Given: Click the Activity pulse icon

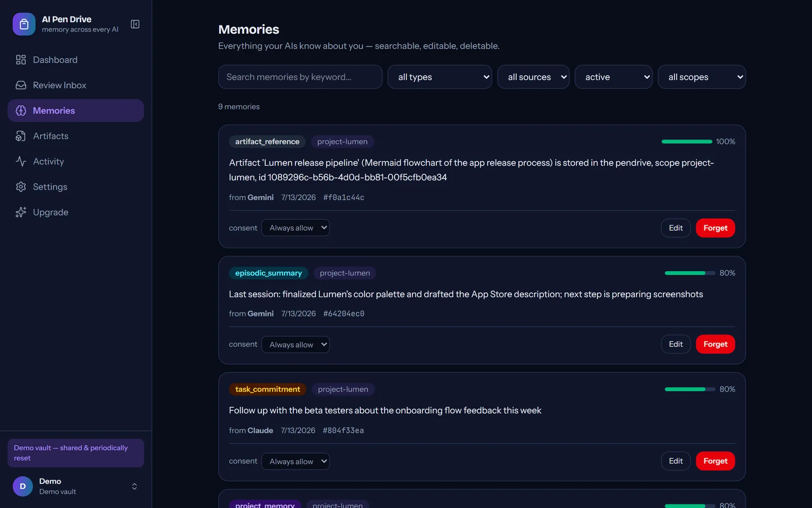Looking at the screenshot, I should coord(21,162).
